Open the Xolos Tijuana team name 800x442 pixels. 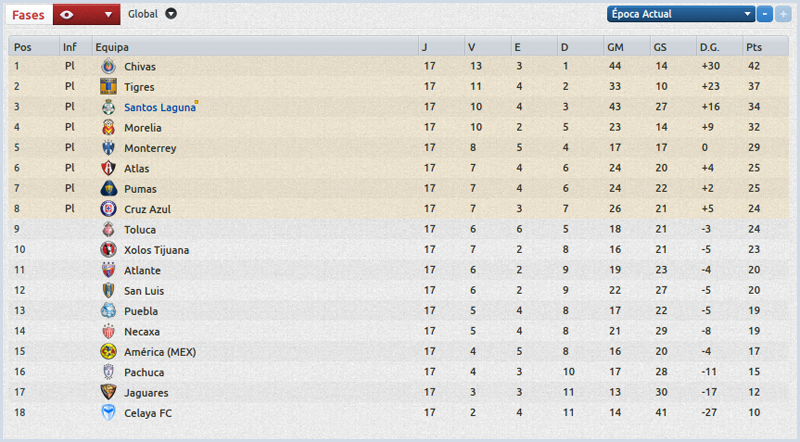click(x=156, y=250)
